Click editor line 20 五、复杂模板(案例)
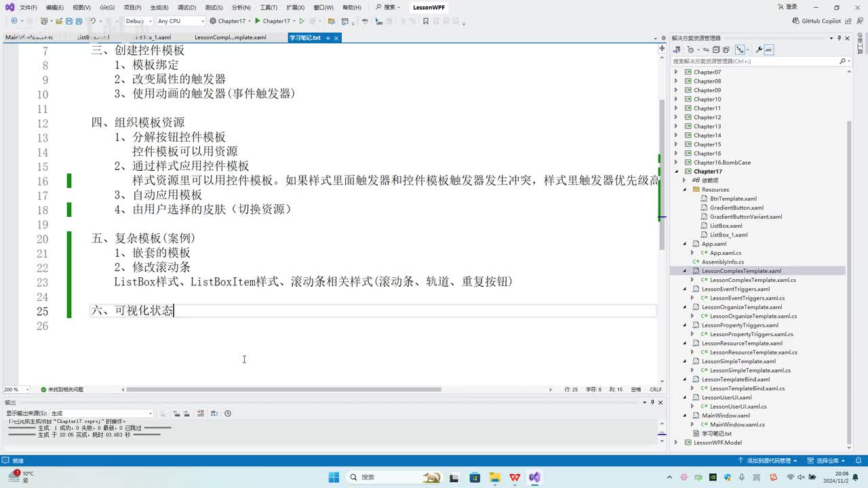Screen dimensions: 868x488 (143, 239)
